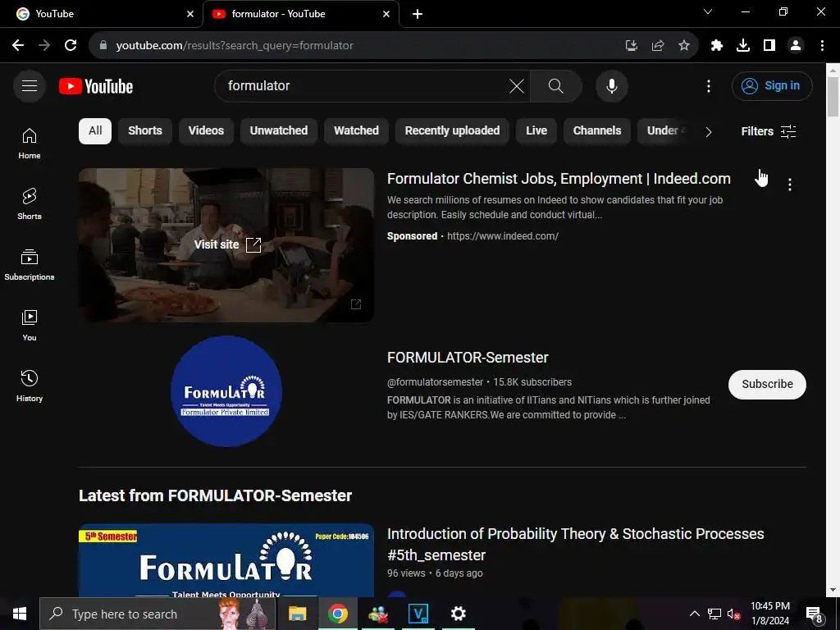Share this page from the address bar
The image size is (840, 630).
tap(657, 45)
